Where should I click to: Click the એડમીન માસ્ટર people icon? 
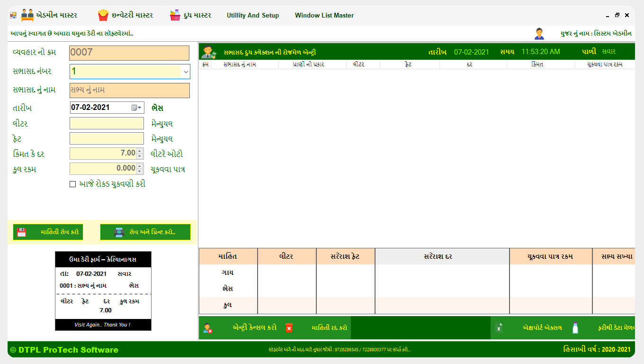point(27,15)
